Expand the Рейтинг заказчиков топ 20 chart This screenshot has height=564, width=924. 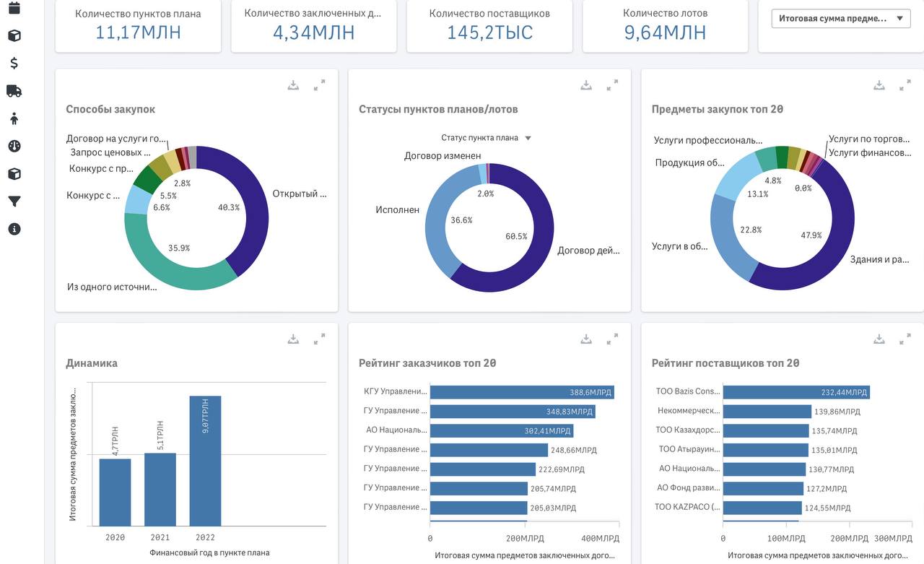tap(612, 339)
